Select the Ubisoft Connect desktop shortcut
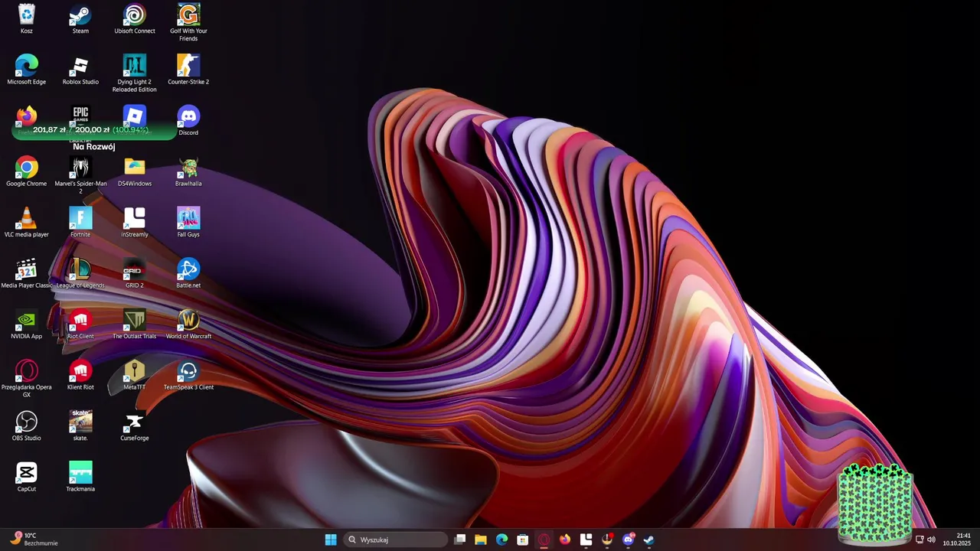 click(135, 20)
